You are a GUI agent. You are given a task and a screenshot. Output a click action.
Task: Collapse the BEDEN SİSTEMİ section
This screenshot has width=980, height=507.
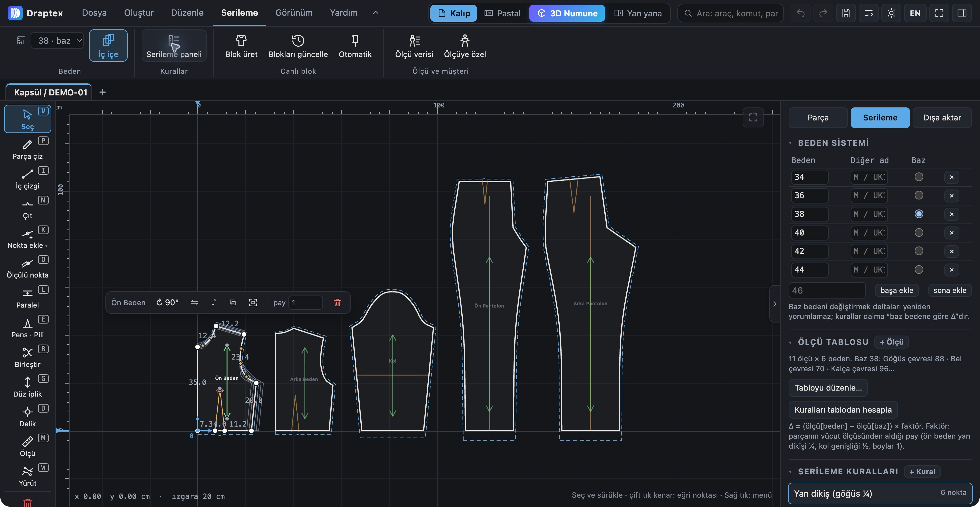point(791,143)
